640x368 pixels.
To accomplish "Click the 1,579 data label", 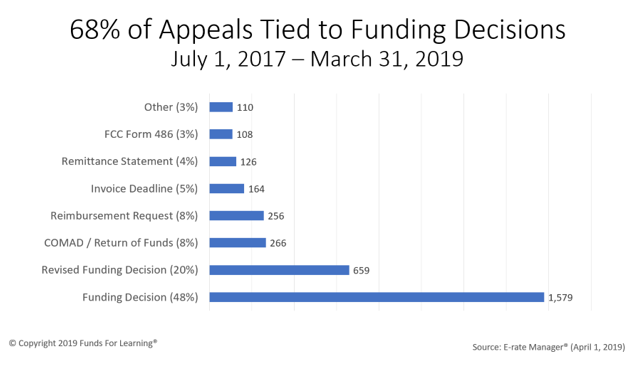I will tap(560, 297).
